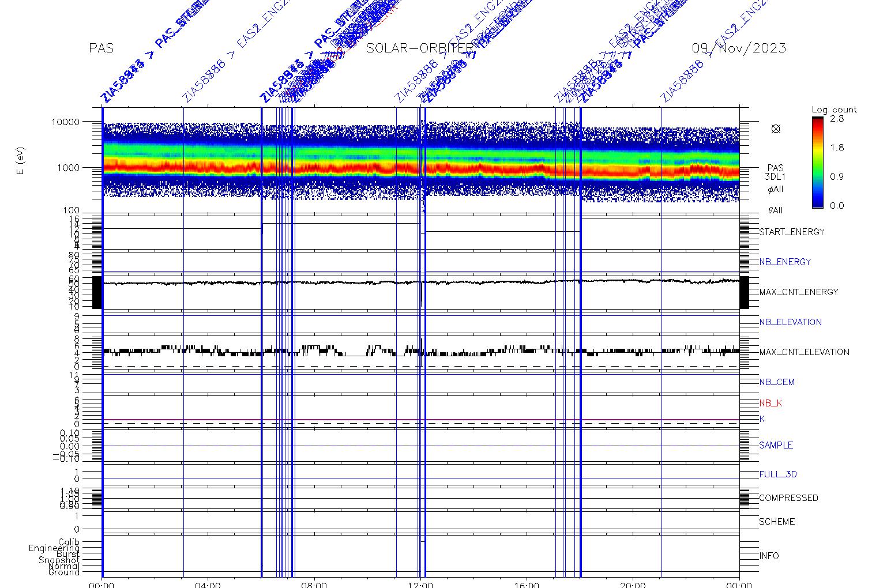Click the MAX_CNT_ELEVATION panel label
The height and width of the screenshot is (588, 872).
pyautogui.click(x=804, y=352)
